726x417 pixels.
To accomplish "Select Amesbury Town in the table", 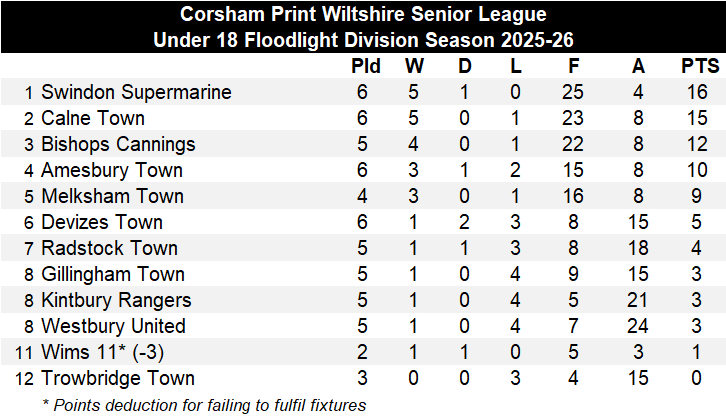I will click(111, 171).
